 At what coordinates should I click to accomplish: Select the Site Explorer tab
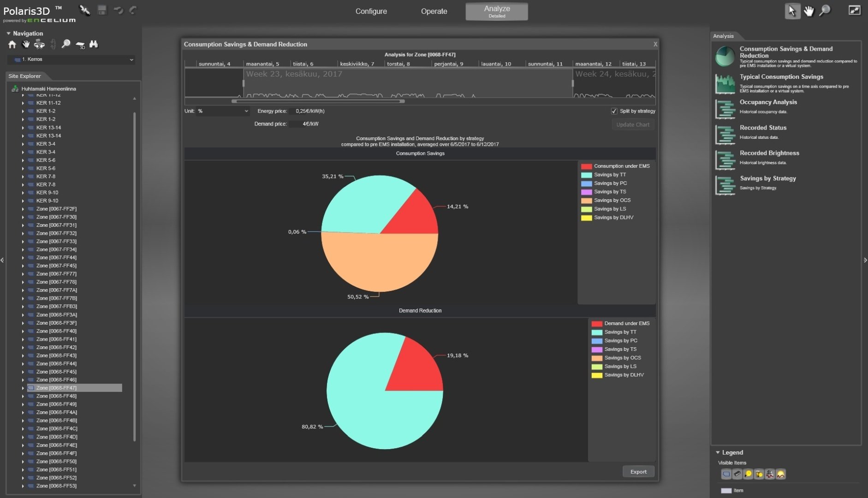coord(25,76)
